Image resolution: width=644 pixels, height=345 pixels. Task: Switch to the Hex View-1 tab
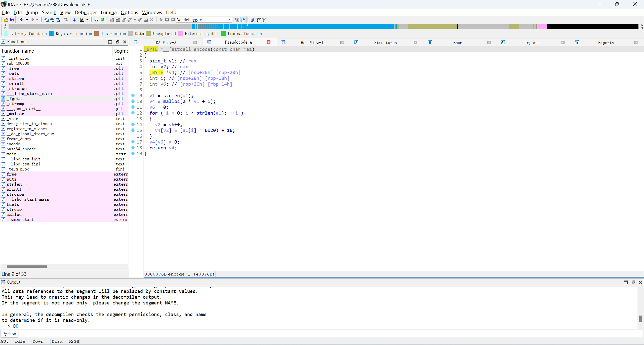click(x=312, y=43)
